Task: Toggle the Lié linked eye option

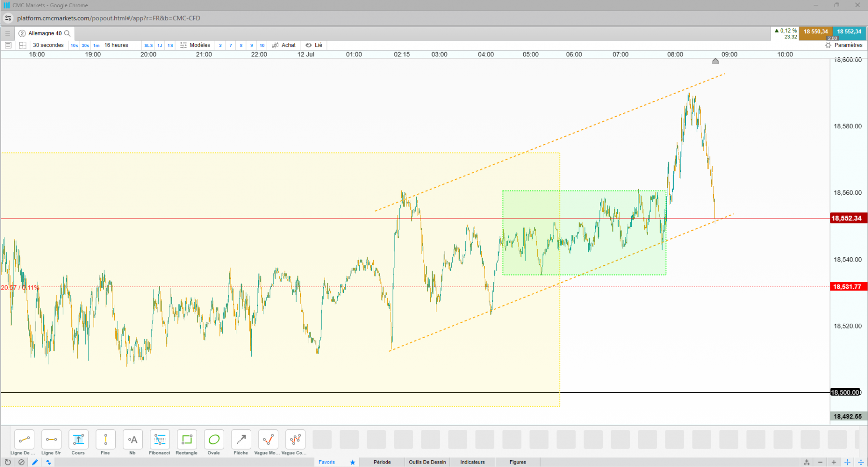Action: point(314,45)
